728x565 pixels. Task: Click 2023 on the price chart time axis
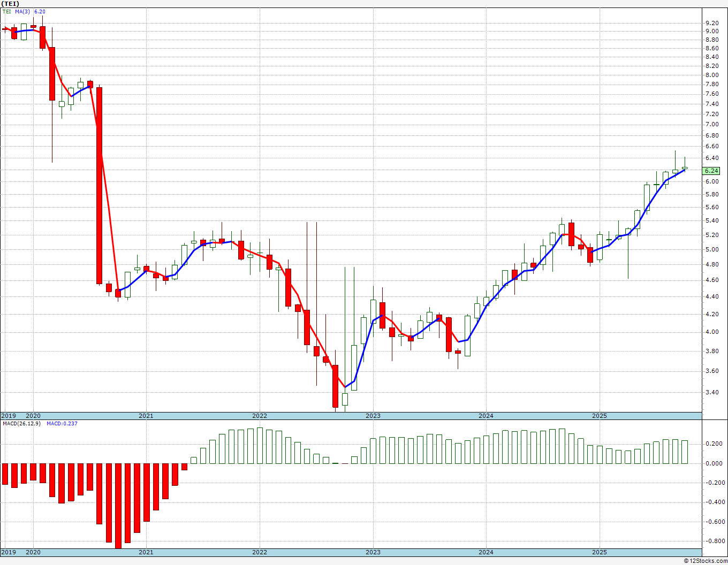[373, 416]
